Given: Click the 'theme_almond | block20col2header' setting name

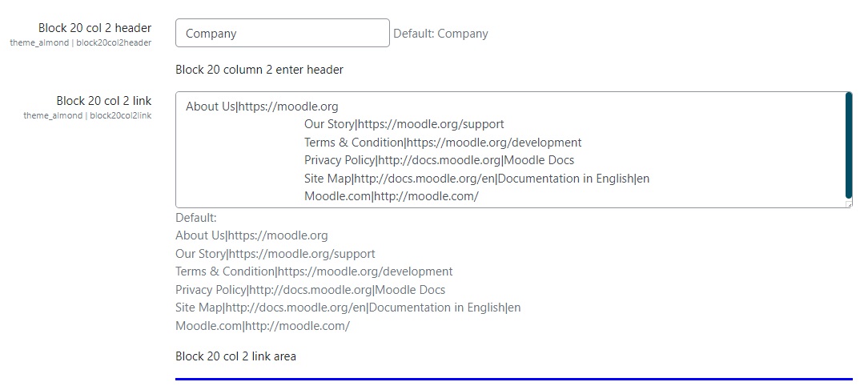Looking at the screenshot, I should point(80,42).
